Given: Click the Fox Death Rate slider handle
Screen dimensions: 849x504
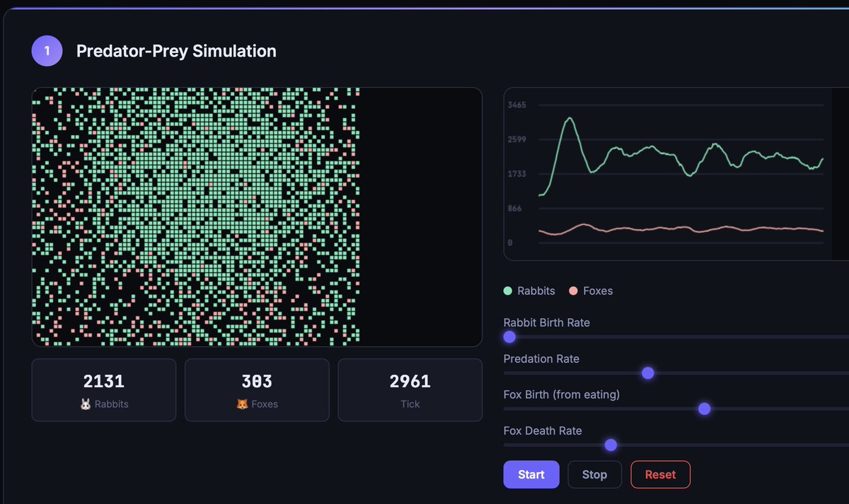Looking at the screenshot, I should 611,445.
